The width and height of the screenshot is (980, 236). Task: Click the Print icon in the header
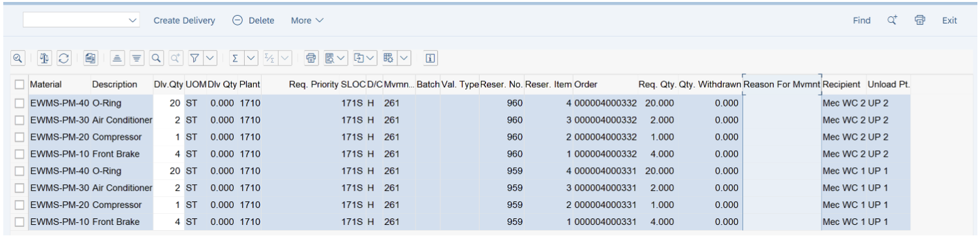pyautogui.click(x=920, y=20)
